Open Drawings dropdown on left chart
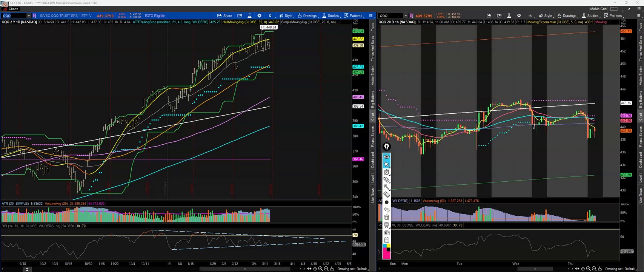644x272 pixels. (x=307, y=16)
